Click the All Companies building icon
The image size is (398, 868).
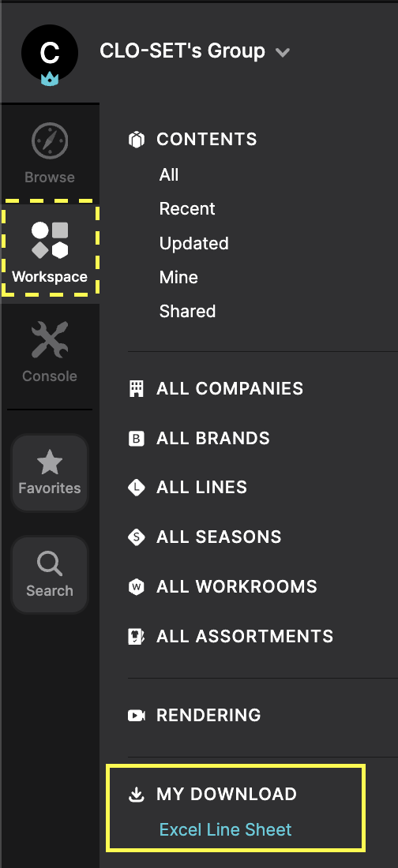click(x=136, y=388)
